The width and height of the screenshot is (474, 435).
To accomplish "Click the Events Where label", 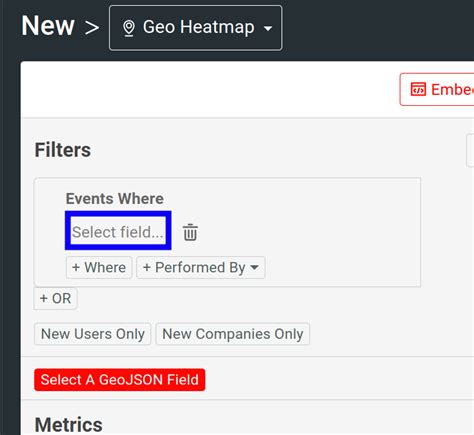I will pos(115,199).
